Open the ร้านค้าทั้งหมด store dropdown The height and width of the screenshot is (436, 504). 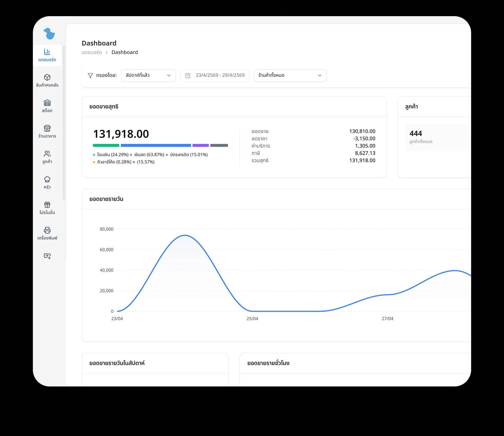pyautogui.click(x=290, y=75)
